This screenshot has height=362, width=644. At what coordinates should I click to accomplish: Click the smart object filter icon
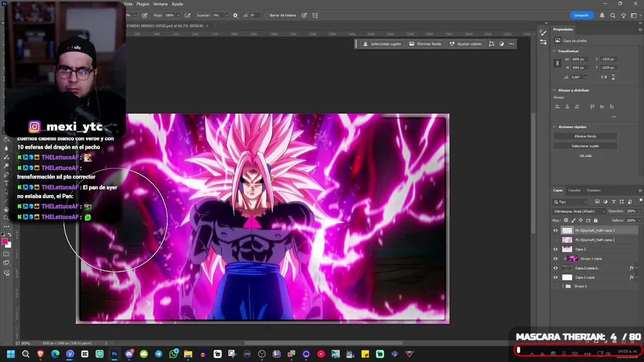coord(629,202)
